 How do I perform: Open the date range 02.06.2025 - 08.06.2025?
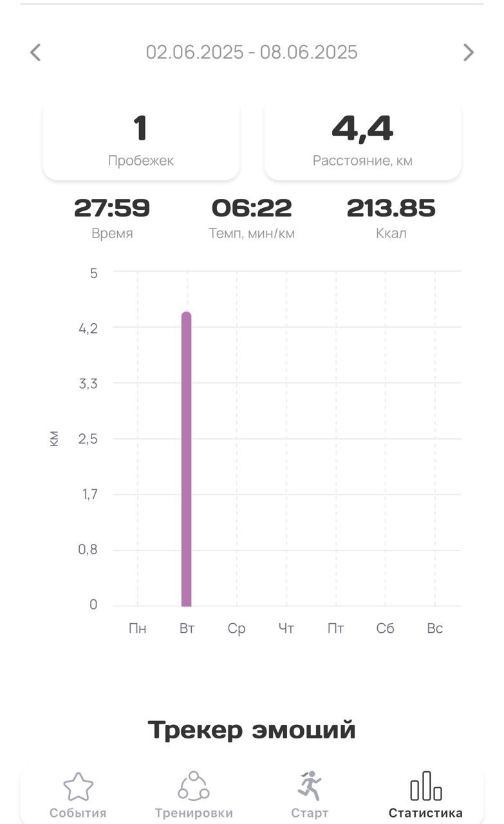point(252,52)
